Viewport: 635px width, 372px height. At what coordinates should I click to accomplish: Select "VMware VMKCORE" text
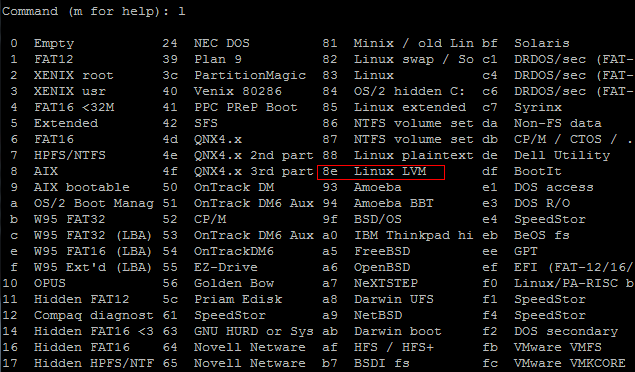[x=570, y=363]
